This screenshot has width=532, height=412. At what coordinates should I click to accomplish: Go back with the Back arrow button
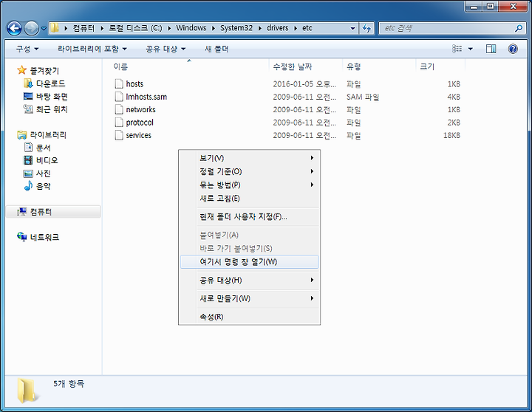click(x=14, y=29)
